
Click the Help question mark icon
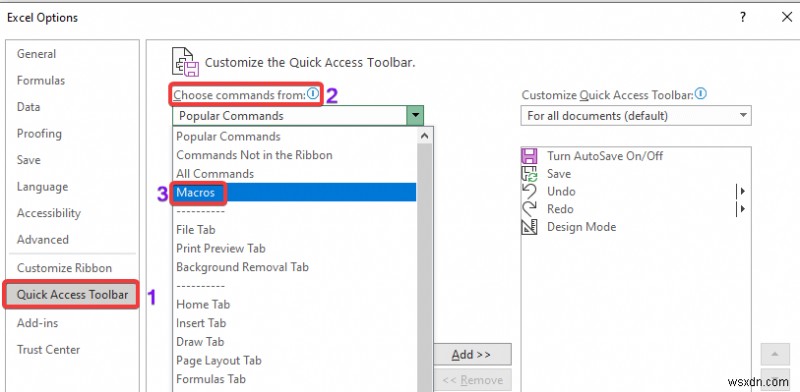tap(743, 17)
